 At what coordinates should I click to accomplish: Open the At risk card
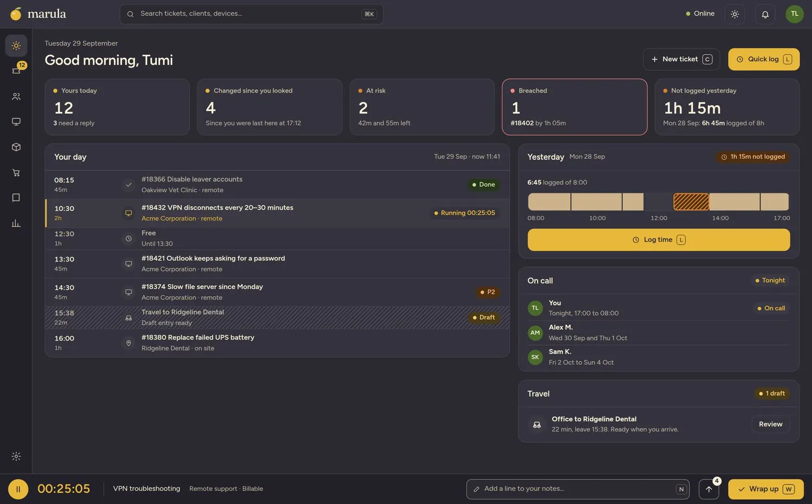(x=422, y=107)
